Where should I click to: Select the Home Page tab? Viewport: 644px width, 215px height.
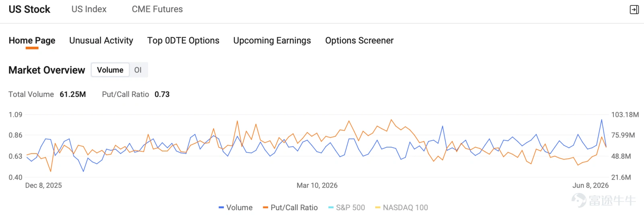click(x=32, y=41)
